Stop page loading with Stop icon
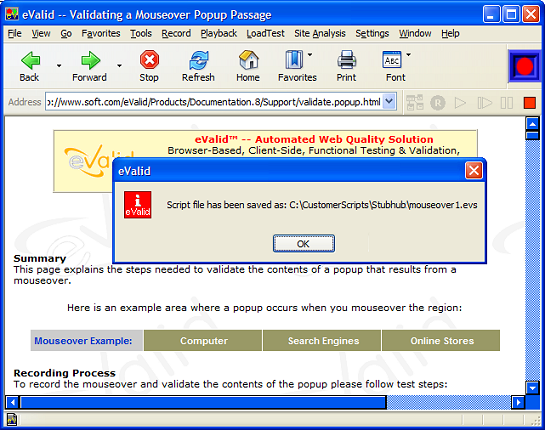This screenshot has width=545, height=430. click(x=149, y=60)
